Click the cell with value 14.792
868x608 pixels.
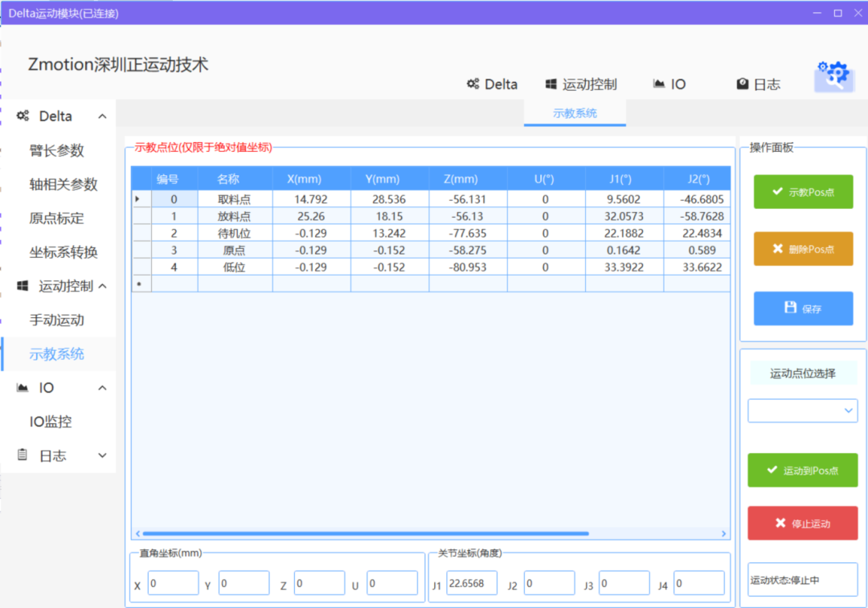point(312,199)
